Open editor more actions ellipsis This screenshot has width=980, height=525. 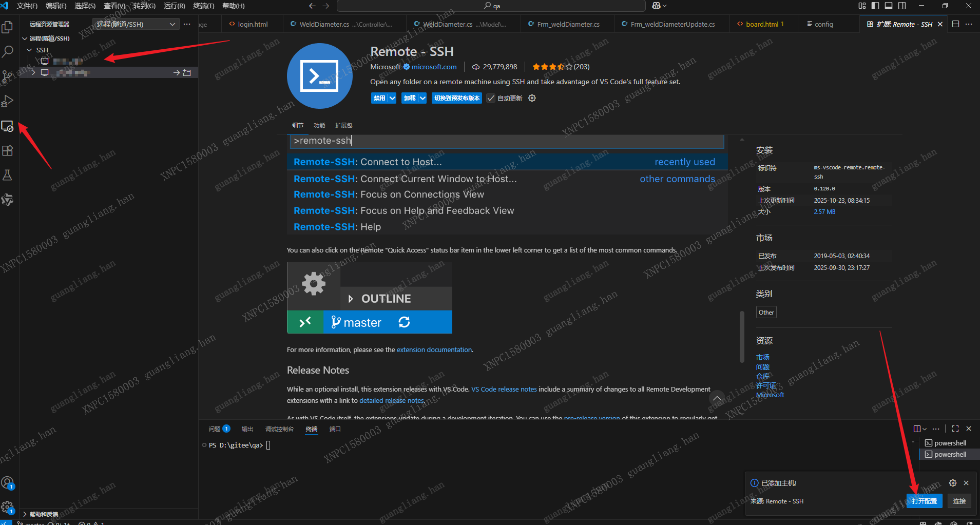pos(969,24)
